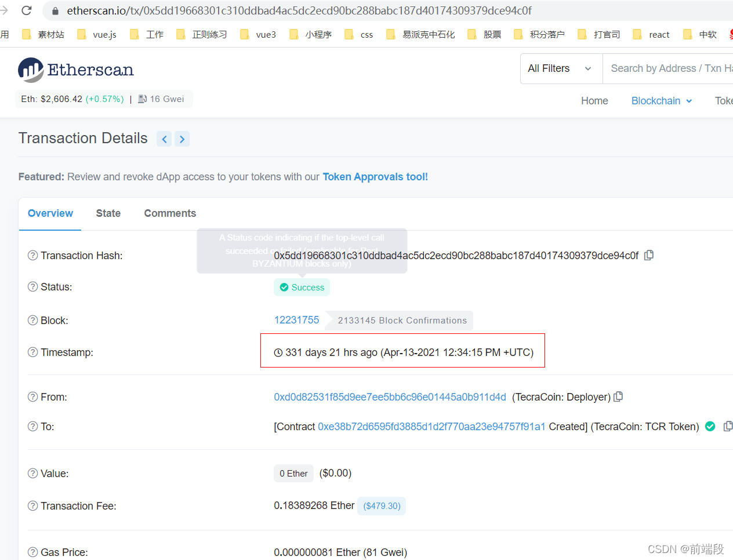Viewport: 733px width, 560px height.
Task: Open the 积分落户 bookmark folder
Action: 539,34
